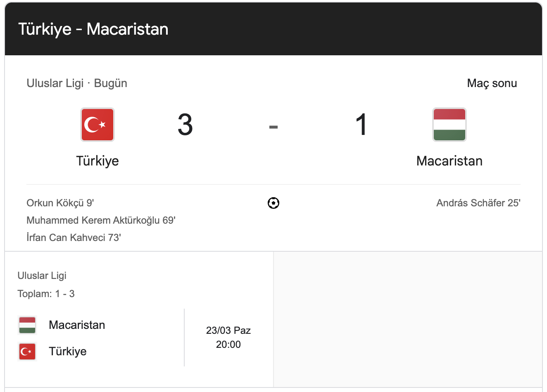This screenshot has width=547, height=392.
Task: Select scorer András Schäfer 25'
Action: [x=478, y=203]
